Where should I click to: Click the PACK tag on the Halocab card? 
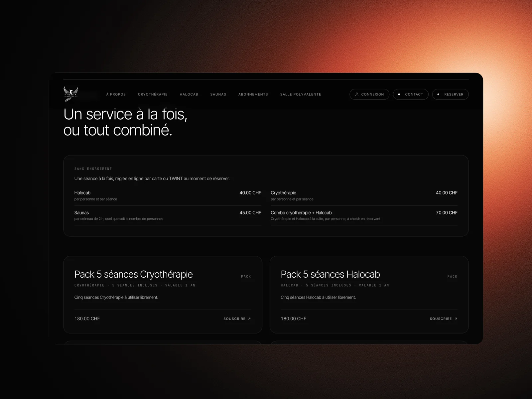click(x=453, y=276)
